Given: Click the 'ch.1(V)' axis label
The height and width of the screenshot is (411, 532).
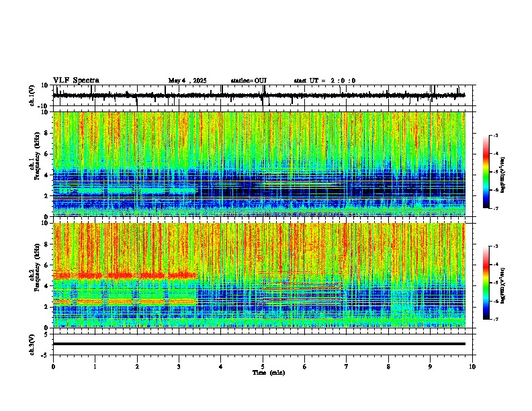Looking at the screenshot, I should [x=32, y=95].
